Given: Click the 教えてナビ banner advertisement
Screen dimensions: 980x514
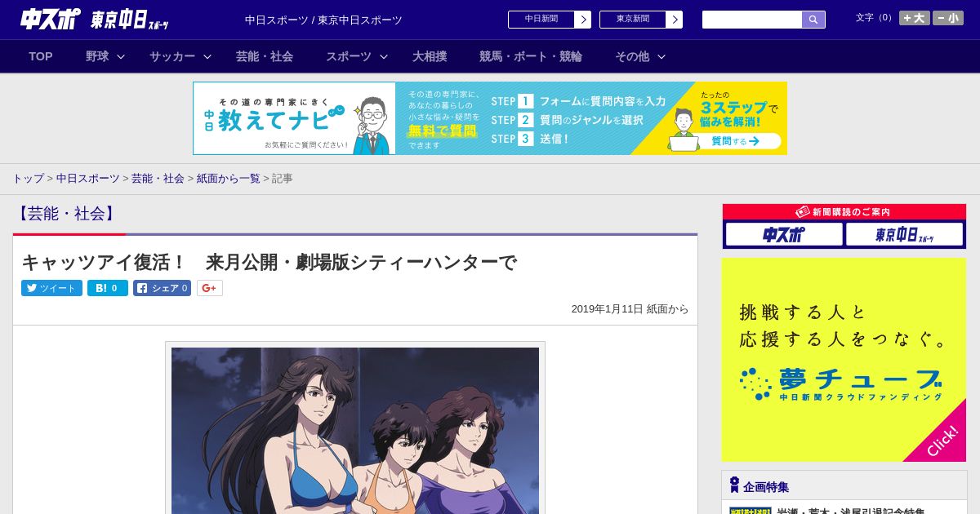Looking at the screenshot, I should click(490, 118).
